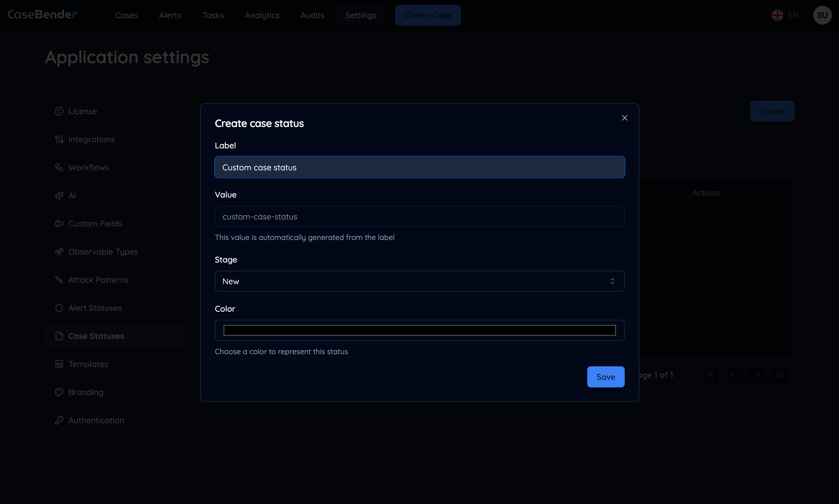Image resolution: width=839 pixels, height=504 pixels.
Task: Select the Custom Fields icon
Action: coord(59,224)
